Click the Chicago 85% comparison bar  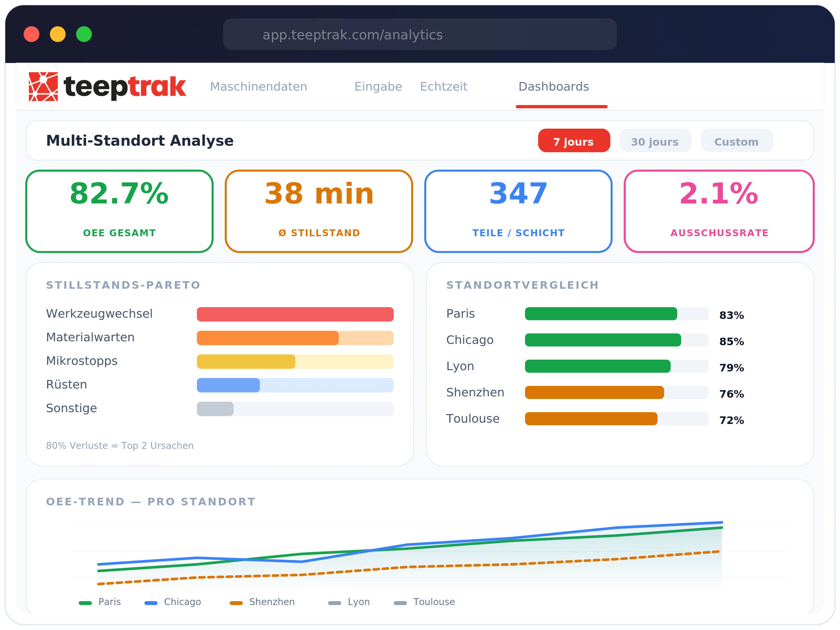click(603, 340)
